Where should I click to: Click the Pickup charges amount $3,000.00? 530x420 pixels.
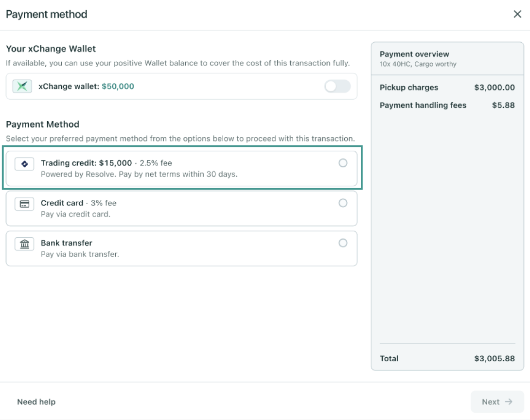point(494,87)
